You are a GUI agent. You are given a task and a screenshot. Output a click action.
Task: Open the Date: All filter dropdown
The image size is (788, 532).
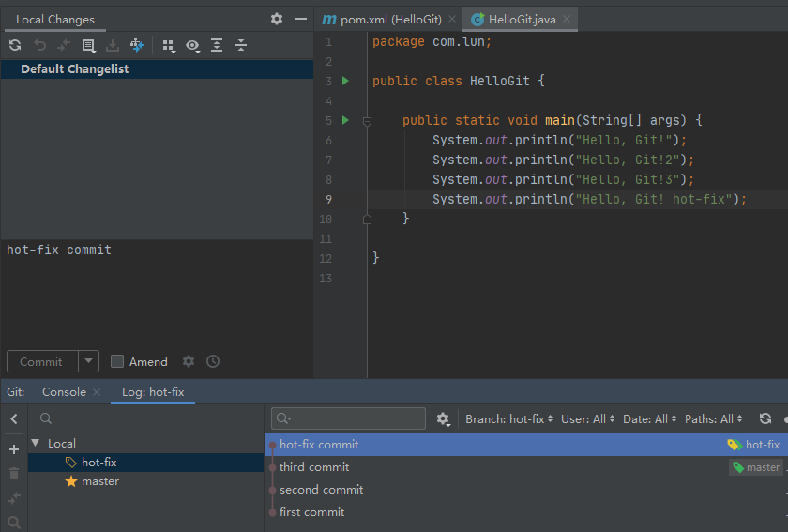click(x=650, y=418)
